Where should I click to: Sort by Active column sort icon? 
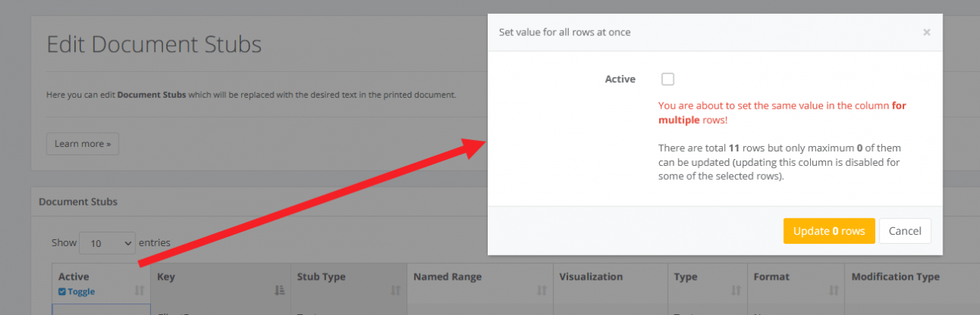[139, 290]
